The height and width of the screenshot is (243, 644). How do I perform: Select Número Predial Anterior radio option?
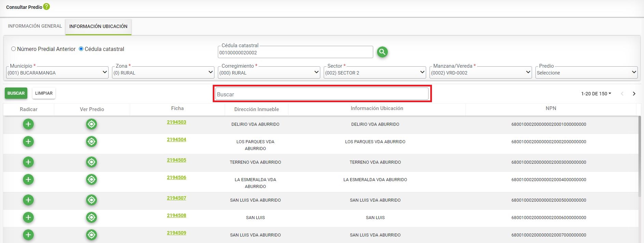pyautogui.click(x=14, y=49)
